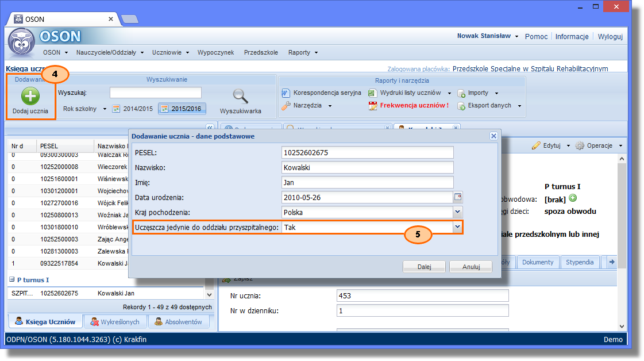Click into the Wyszukaj search field
This screenshot has width=644, height=361.
156,93
